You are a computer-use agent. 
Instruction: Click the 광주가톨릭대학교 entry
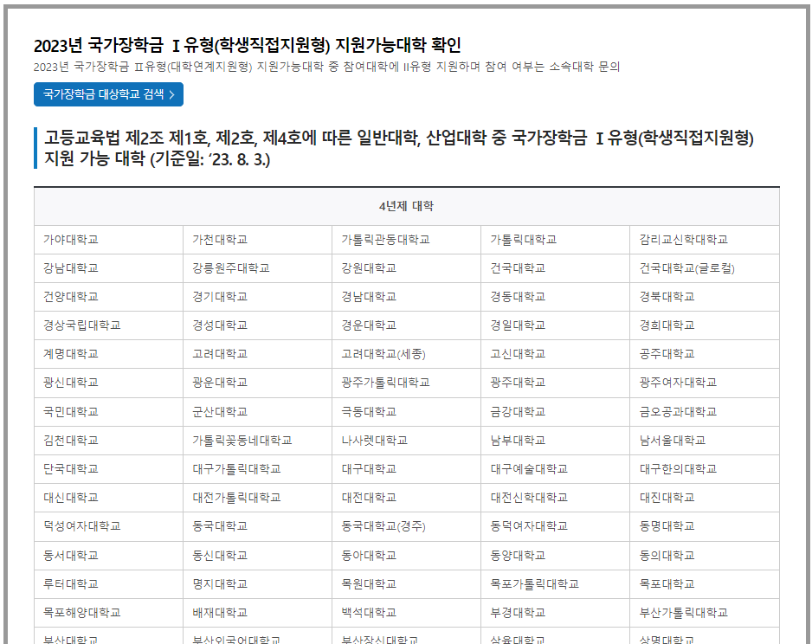(x=407, y=383)
